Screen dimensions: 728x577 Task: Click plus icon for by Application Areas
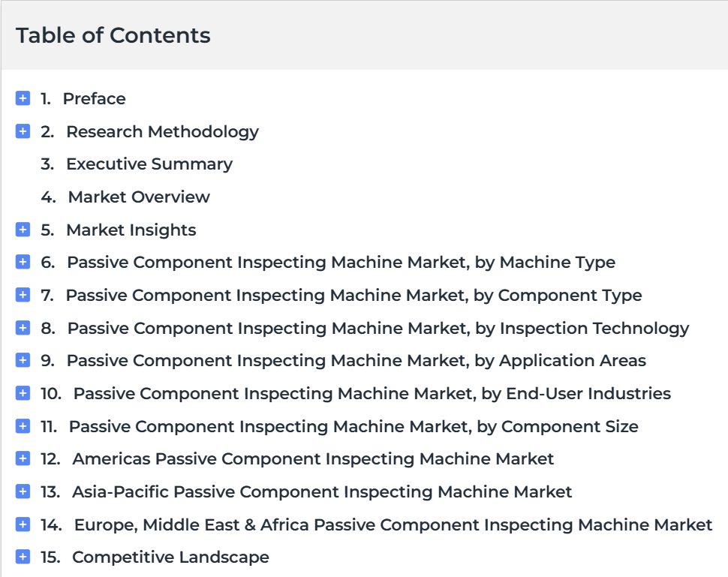(x=23, y=360)
